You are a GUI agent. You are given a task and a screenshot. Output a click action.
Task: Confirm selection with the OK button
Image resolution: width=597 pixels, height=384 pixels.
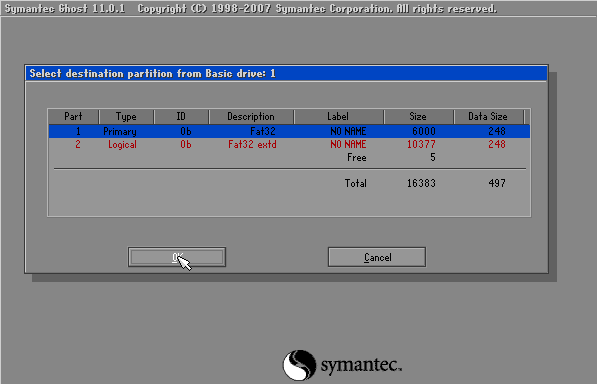click(x=177, y=257)
